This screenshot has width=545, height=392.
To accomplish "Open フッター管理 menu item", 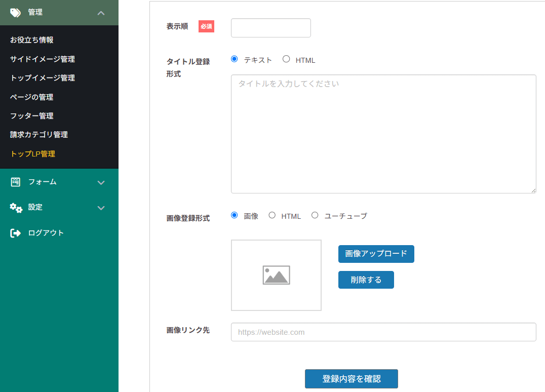I will click(31, 115).
